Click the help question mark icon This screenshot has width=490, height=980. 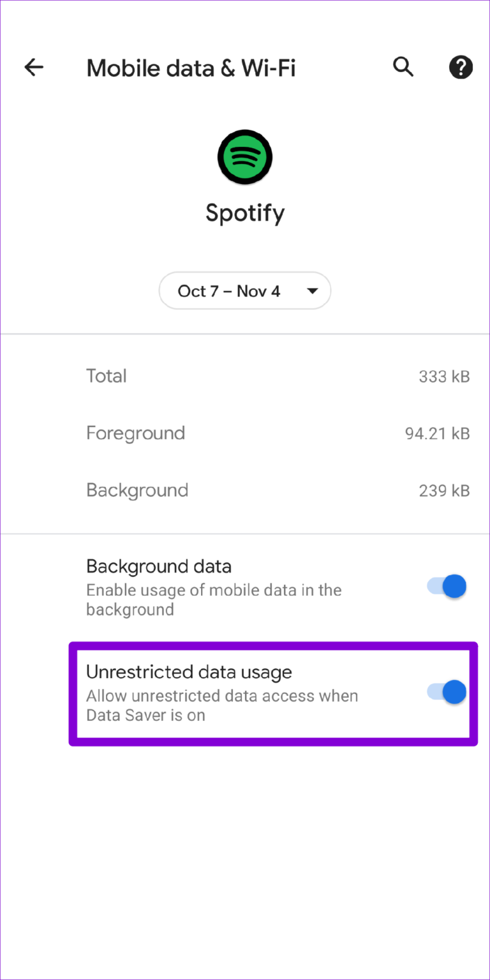coord(461,67)
